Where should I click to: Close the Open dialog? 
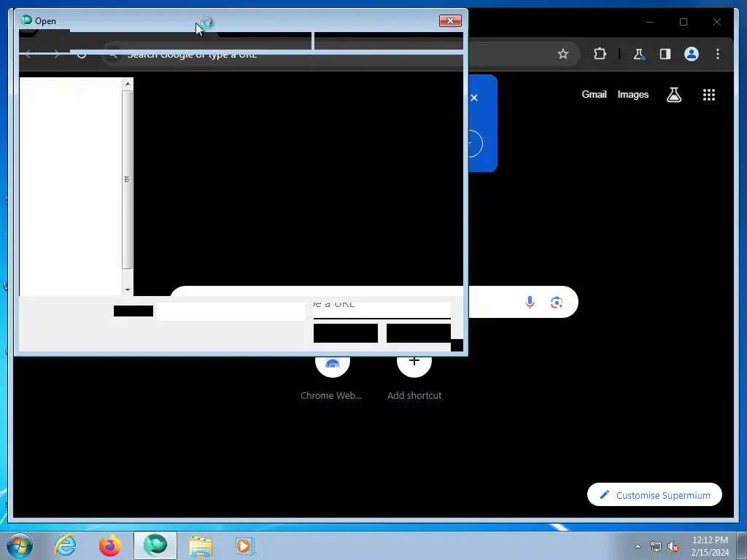click(x=450, y=20)
